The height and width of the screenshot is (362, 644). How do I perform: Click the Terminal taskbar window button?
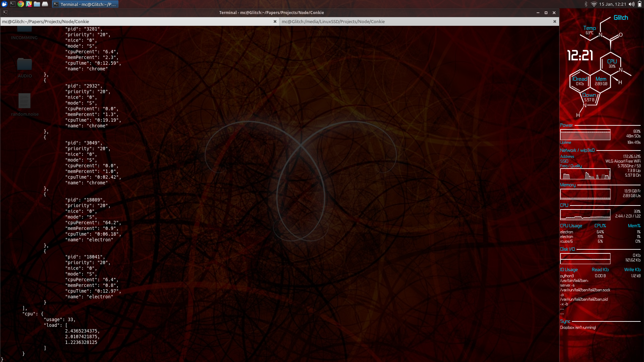pos(85,4)
